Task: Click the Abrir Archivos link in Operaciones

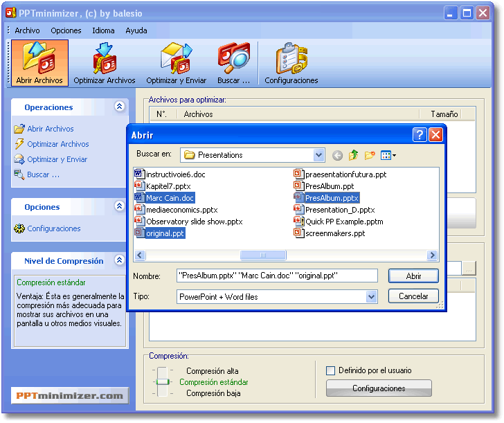Action: coord(51,129)
